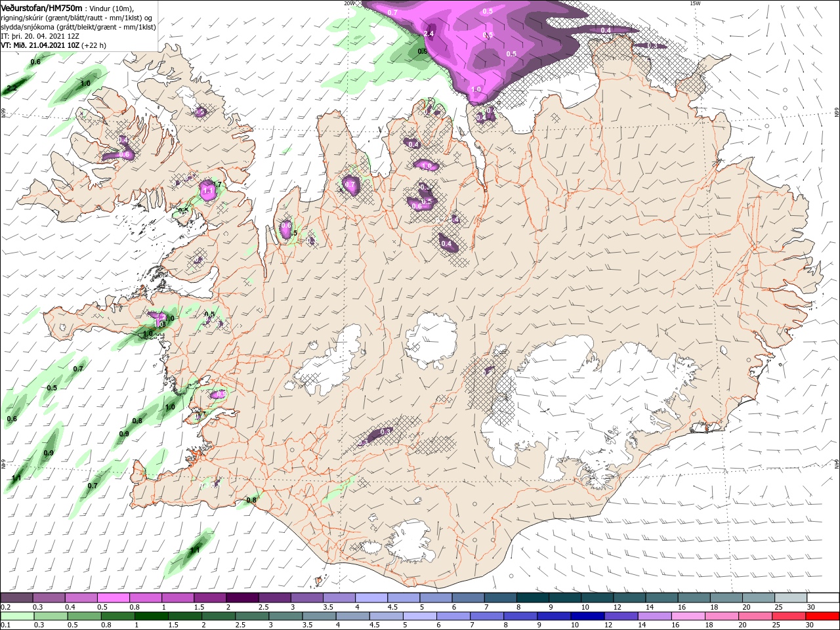
Task: Pick light lavender 4–4.5 snow legend swatch
Action: coord(370,598)
